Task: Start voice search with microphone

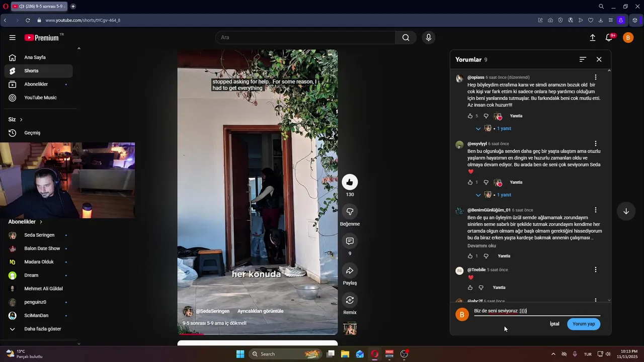Action: click(429, 38)
